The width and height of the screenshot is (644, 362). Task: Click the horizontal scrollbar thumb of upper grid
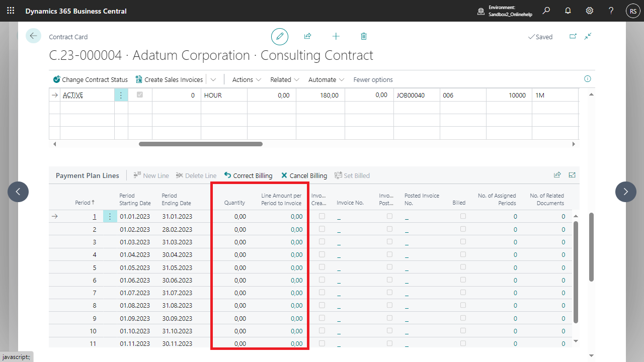point(201,144)
